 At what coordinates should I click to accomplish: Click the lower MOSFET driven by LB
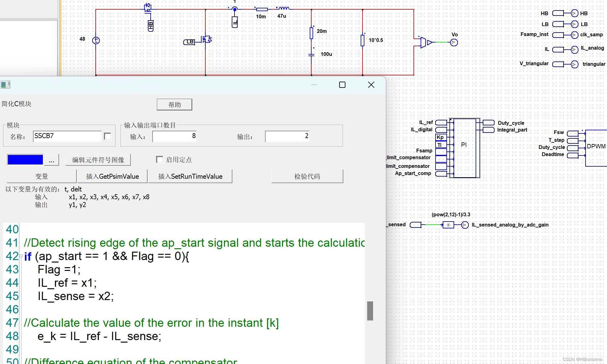(x=207, y=39)
